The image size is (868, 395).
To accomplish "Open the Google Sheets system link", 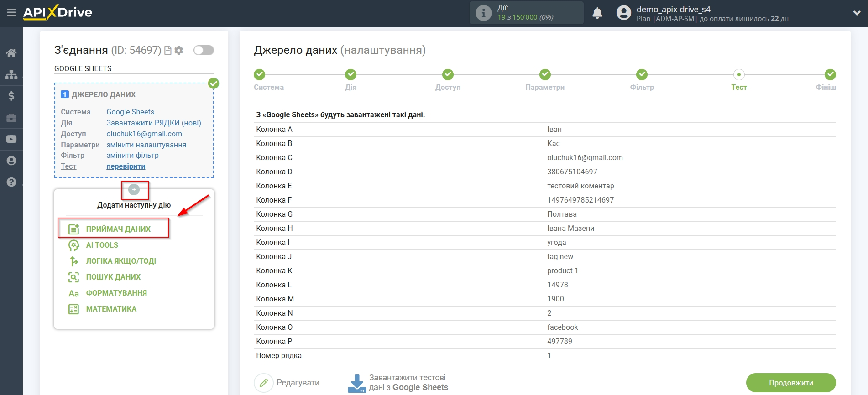I will pyautogui.click(x=130, y=112).
